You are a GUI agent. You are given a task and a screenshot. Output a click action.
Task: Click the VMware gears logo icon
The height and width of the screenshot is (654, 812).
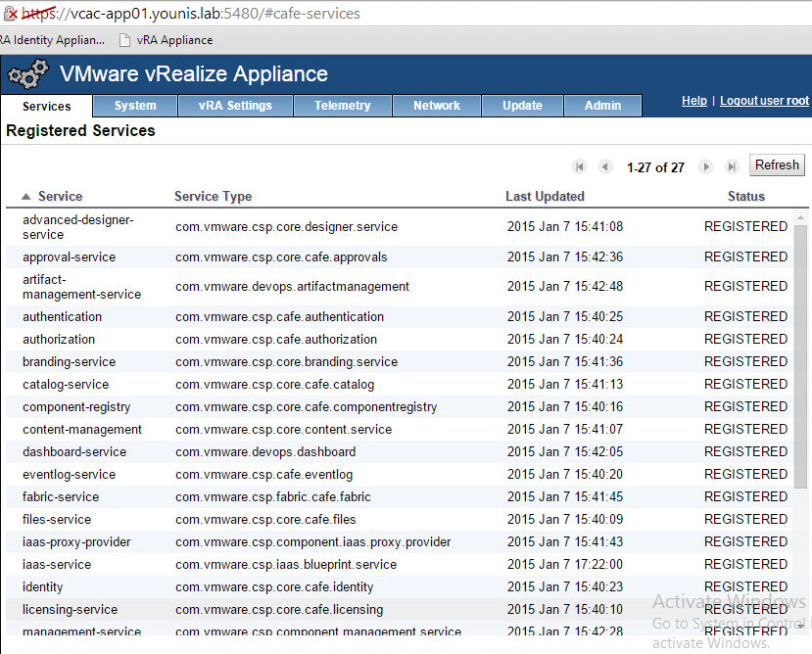tap(28, 75)
